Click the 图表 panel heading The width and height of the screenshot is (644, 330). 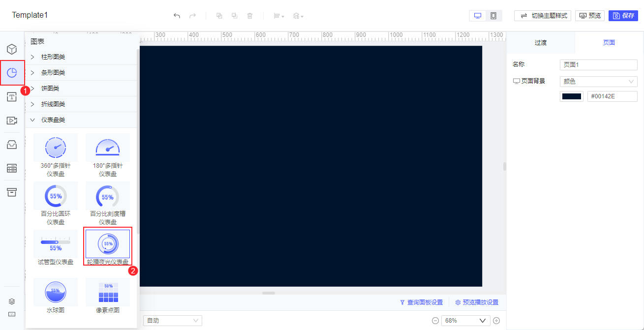coord(37,42)
